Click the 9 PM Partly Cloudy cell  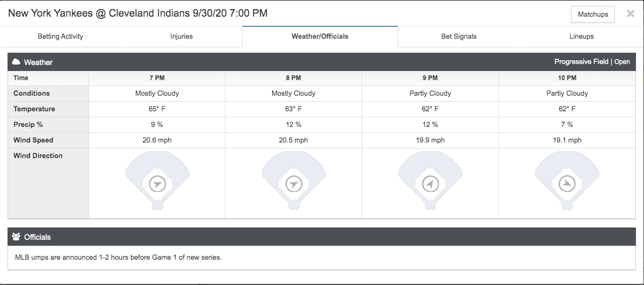coord(430,94)
